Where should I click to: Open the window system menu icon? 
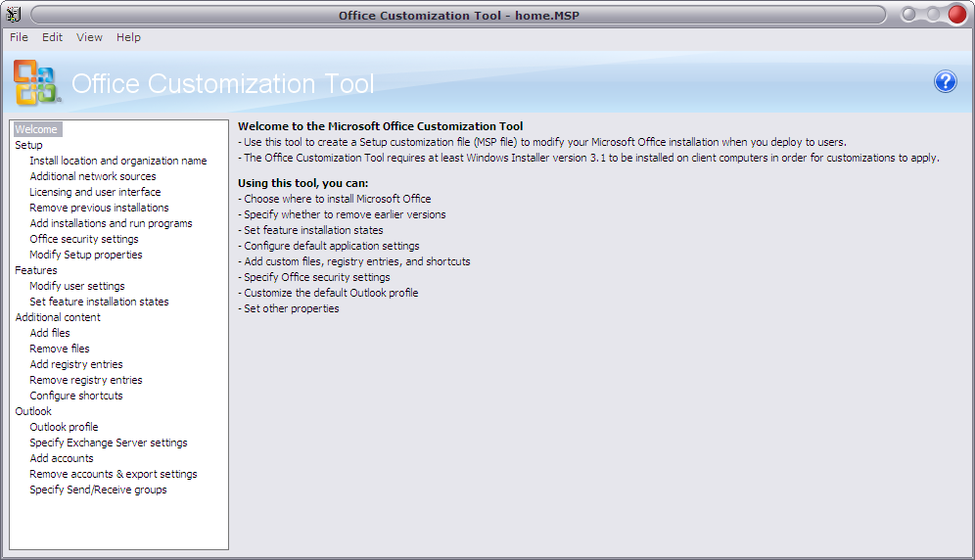[14, 14]
